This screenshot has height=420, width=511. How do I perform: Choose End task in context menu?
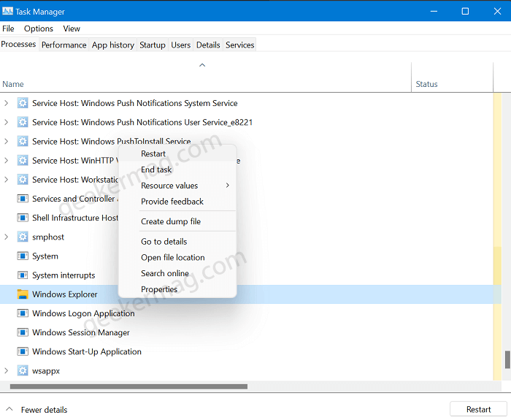click(177, 169)
